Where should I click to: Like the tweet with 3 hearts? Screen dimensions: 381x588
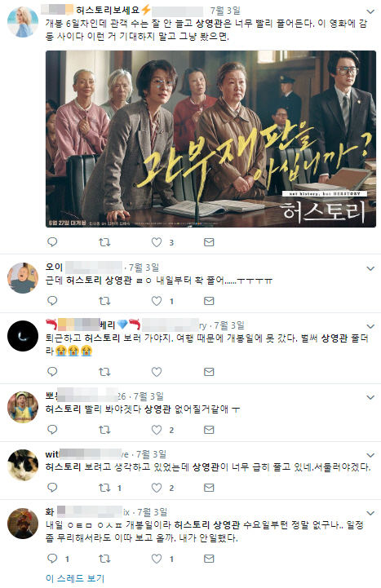[157, 242]
